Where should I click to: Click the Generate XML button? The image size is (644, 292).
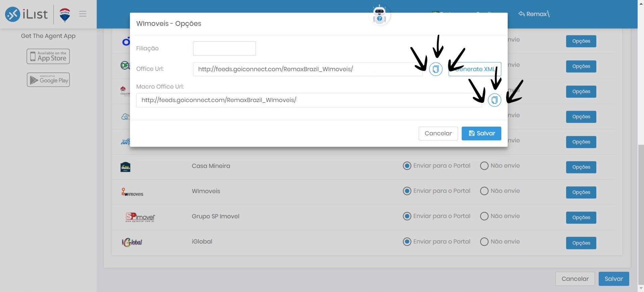(475, 69)
